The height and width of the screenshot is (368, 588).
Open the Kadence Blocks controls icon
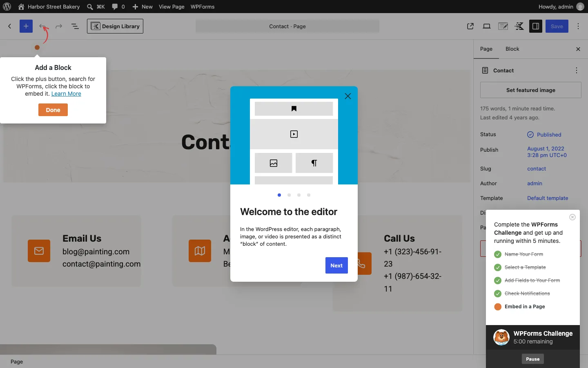coord(519,26)
